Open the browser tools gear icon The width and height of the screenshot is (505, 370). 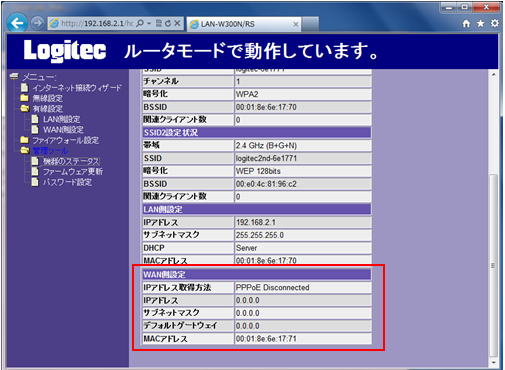tap(494, 23)
